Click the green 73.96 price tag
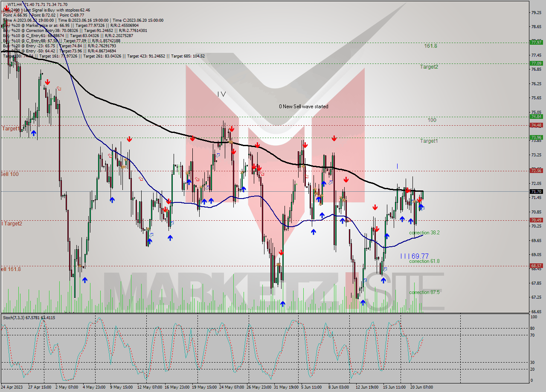This screenshot has height=392, width=546. [536, 137]
